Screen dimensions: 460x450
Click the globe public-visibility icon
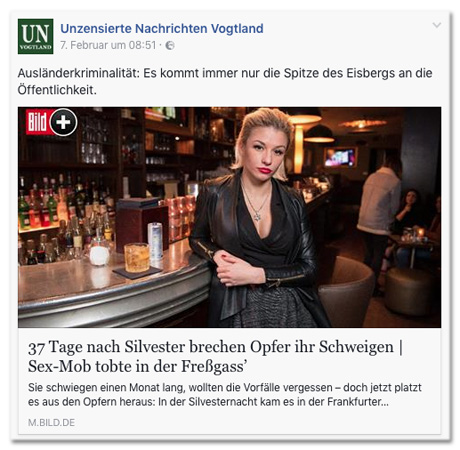tap(170, 45)
